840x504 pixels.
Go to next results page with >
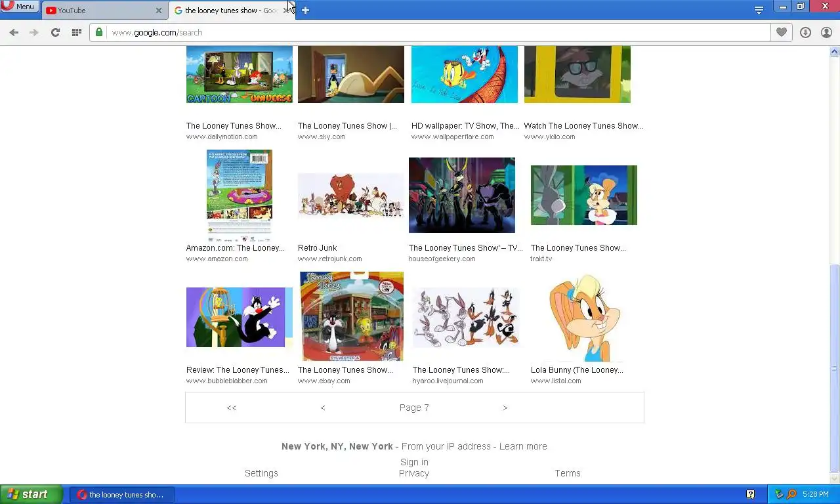[x=505, y=408]
